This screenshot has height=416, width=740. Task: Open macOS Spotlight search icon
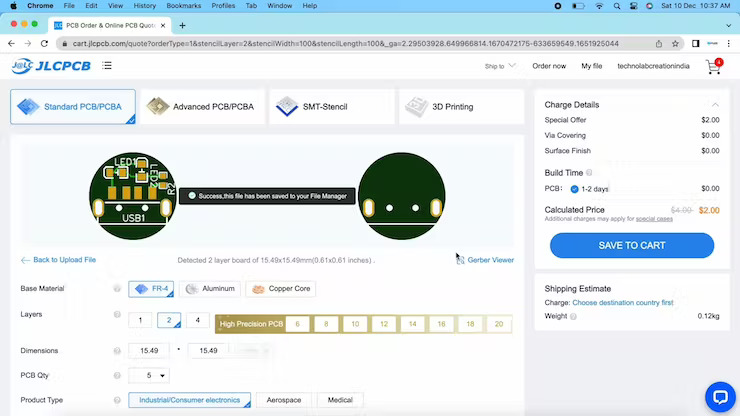[617, 6]
